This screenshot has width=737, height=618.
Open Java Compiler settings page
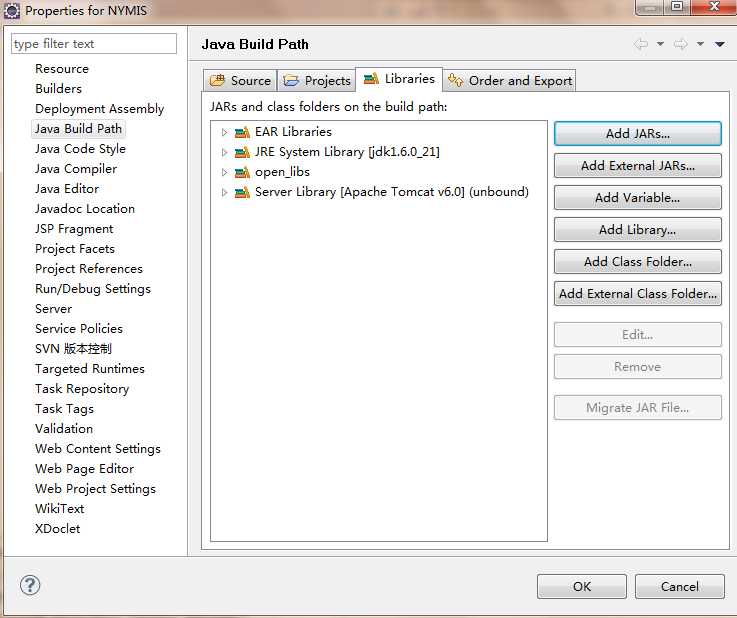[x=76, y=169]
